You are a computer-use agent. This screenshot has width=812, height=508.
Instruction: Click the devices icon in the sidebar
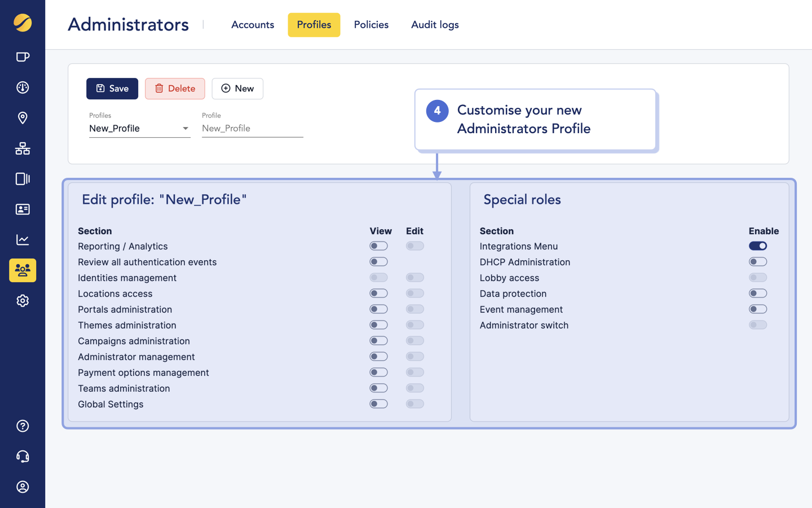[23, 179]
